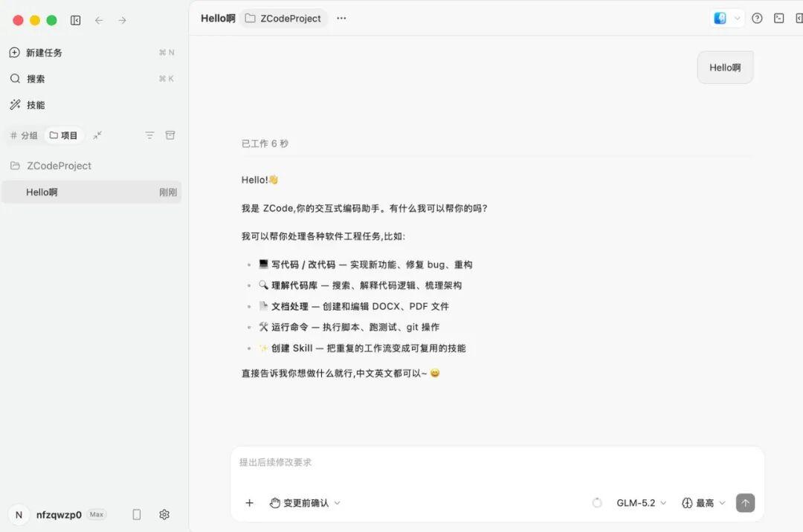Click the circular progress indicator
This screenshot has width=803, height=532.
pyautogui.click(x=597, y=503)
